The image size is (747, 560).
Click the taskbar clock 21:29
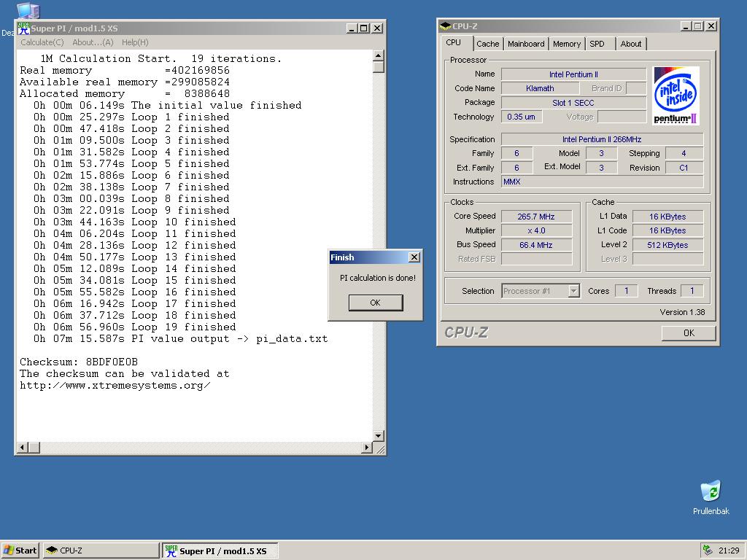pos(729,551)
